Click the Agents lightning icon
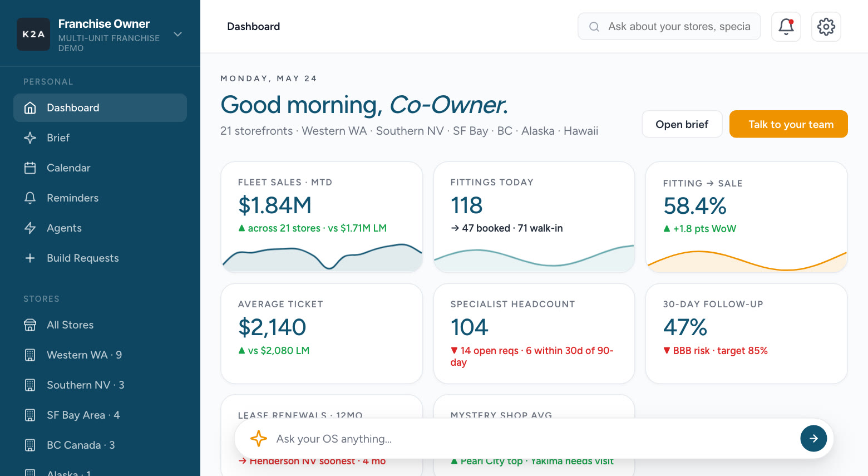 click(x=30, y=228)
